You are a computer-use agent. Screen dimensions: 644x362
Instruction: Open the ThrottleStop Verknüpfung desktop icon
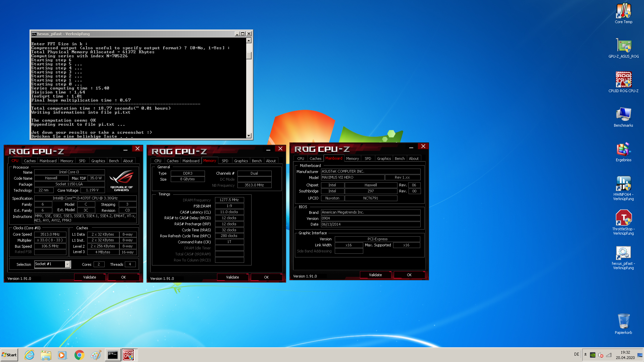(624, 223)
